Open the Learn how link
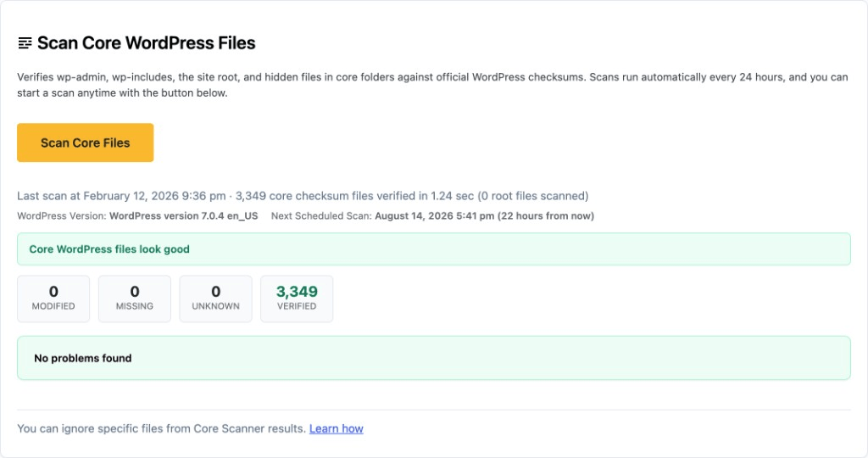Viewport: 868px width, 458px height. (x=336, y=428)
